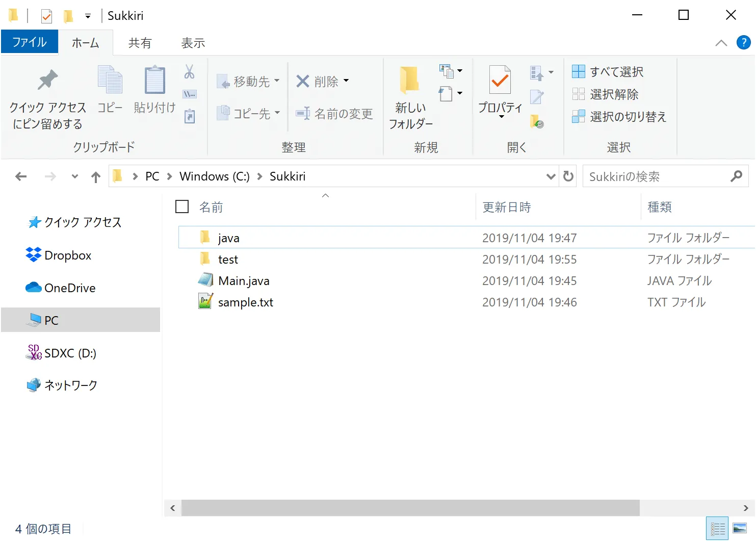Open the ファイル menu tab
Viewport: 756px width, 541px height.
pyautogui.click(x=30, y=42)
